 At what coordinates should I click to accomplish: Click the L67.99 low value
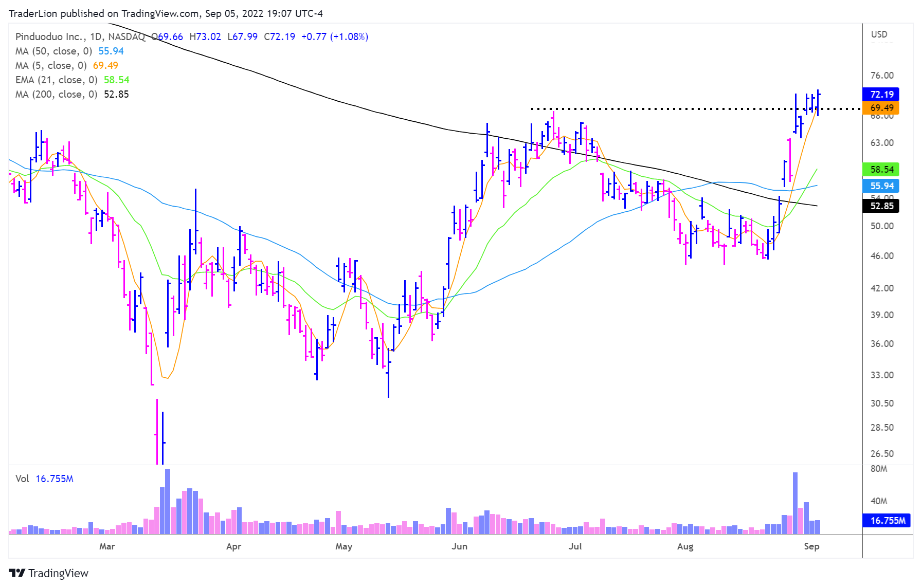[243, 36]
